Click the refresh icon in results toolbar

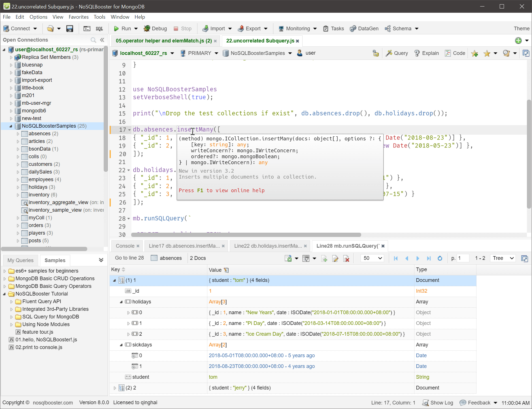pos(440,258)
